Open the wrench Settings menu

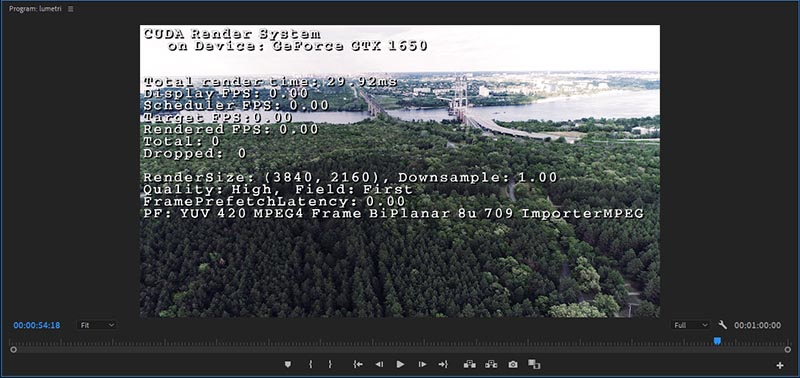(x=722, y=325)
